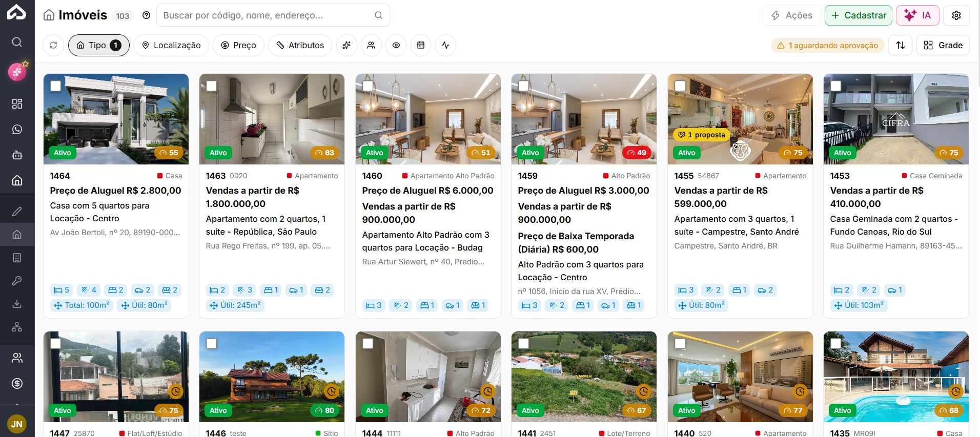The width and height of the screenshot is (980, 437).
Task: Select checkbox on property 1453
Action: point(836,86)
